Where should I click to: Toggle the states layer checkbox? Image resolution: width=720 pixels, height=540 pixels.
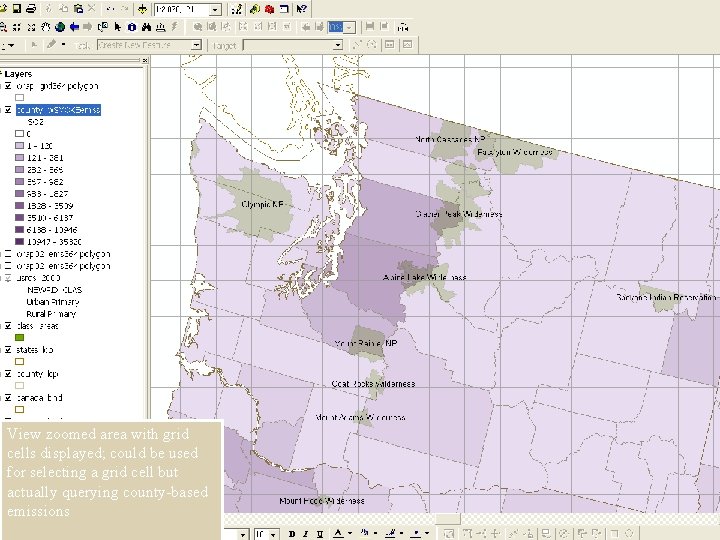tap(8, 349)
